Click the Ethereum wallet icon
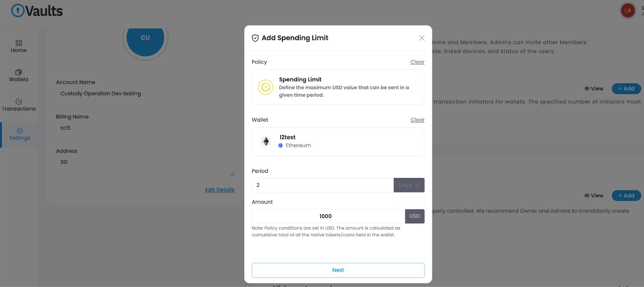Viewport: 644px width, 287px height. (x=266, y=141)
